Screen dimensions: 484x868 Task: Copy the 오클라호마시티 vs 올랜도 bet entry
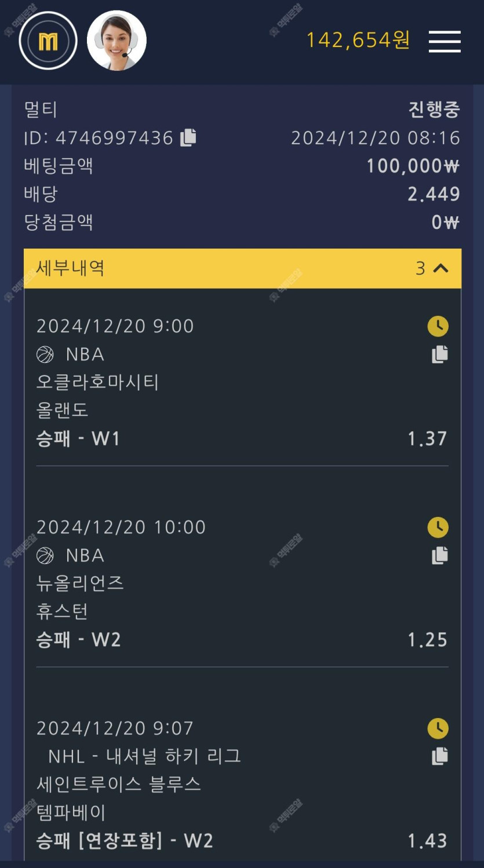pos(439,354)
